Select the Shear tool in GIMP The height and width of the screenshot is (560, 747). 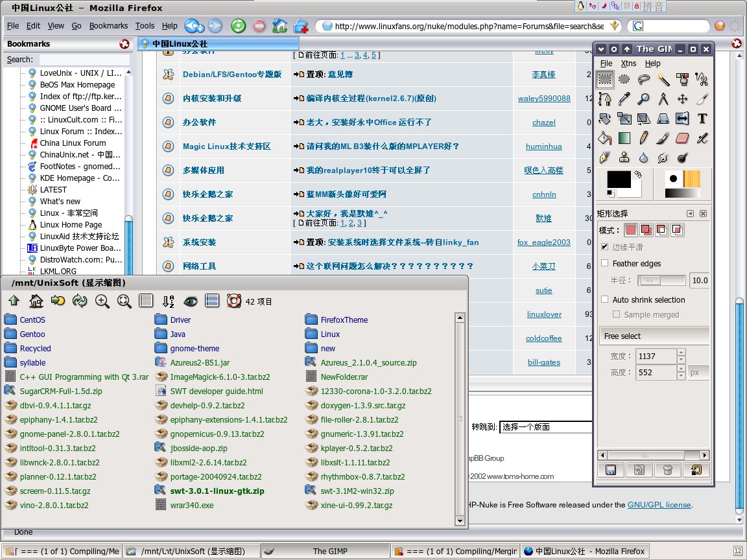pyautogui.click(x=644, y=118)
